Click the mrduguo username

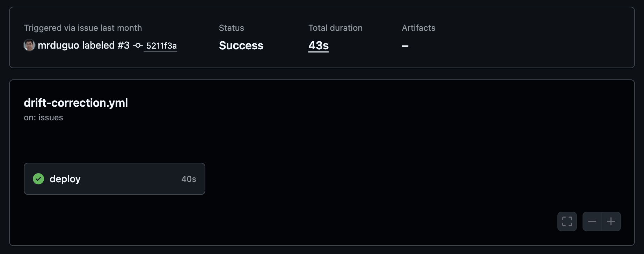(58, 45)
